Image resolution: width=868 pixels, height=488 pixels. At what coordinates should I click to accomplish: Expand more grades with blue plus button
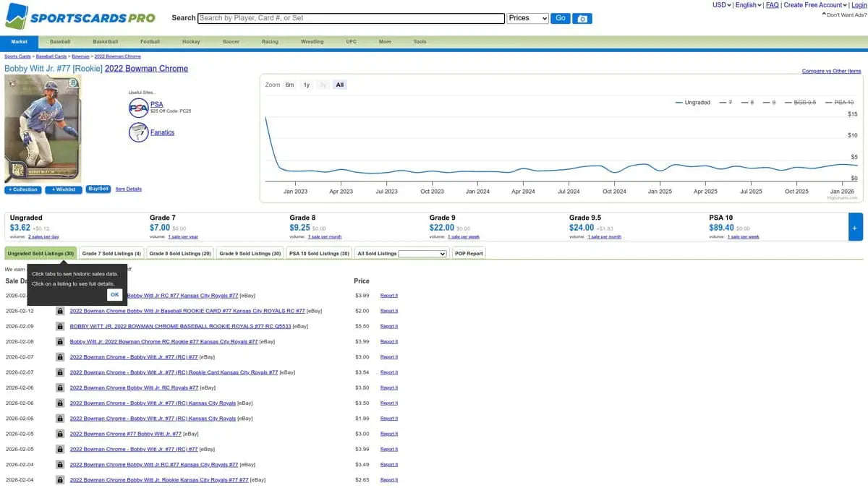(856, 227)
